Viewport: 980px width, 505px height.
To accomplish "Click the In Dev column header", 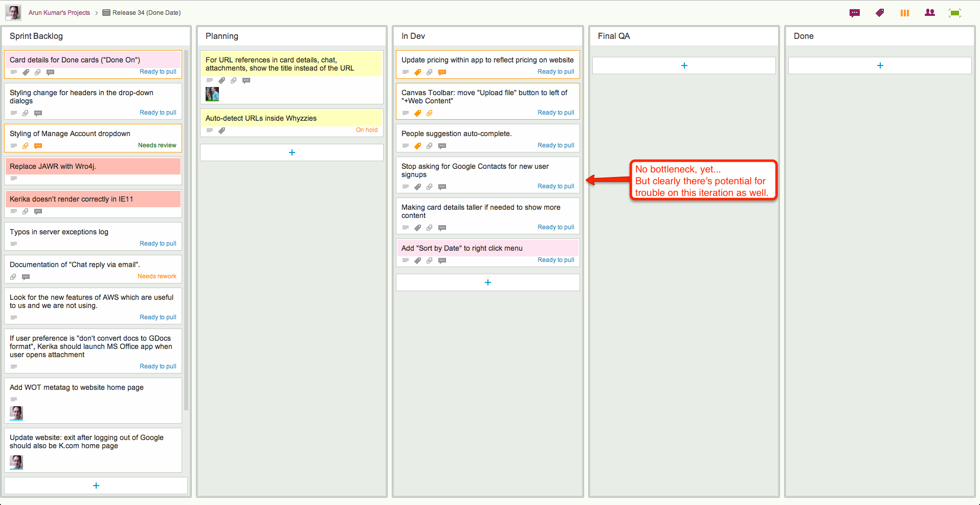I will [488, 36].
